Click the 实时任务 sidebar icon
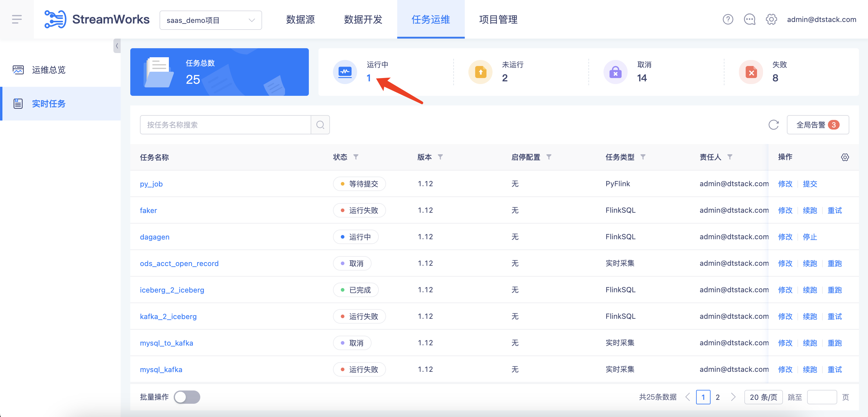868x417 pixels. click(18, 104)
